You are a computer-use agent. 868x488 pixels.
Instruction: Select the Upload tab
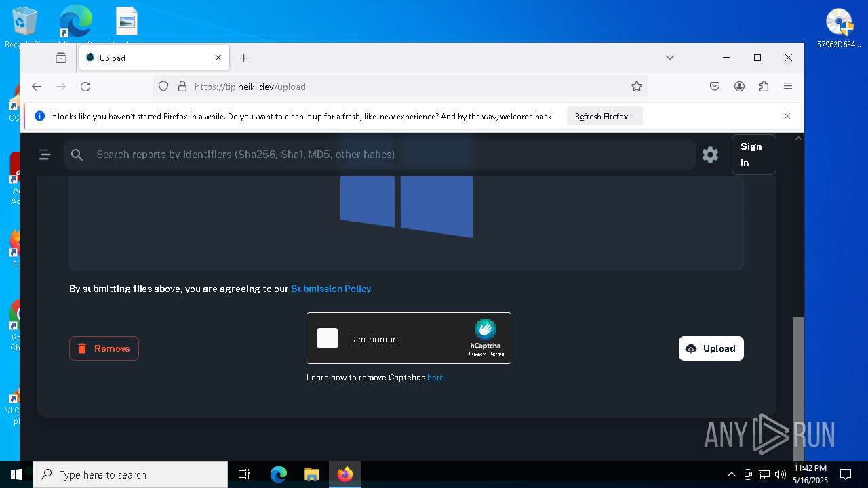(x=155, y=58)
